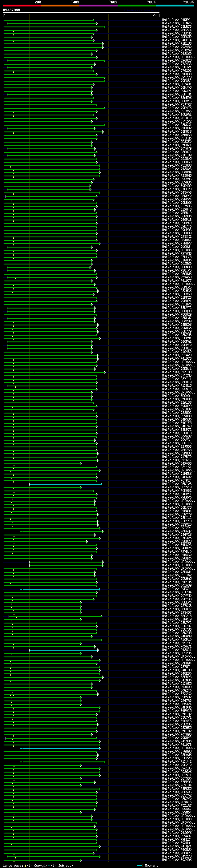Click the red 20% identity color segment
This screenshot has width=197, height=868.
(x=22, y=6)
